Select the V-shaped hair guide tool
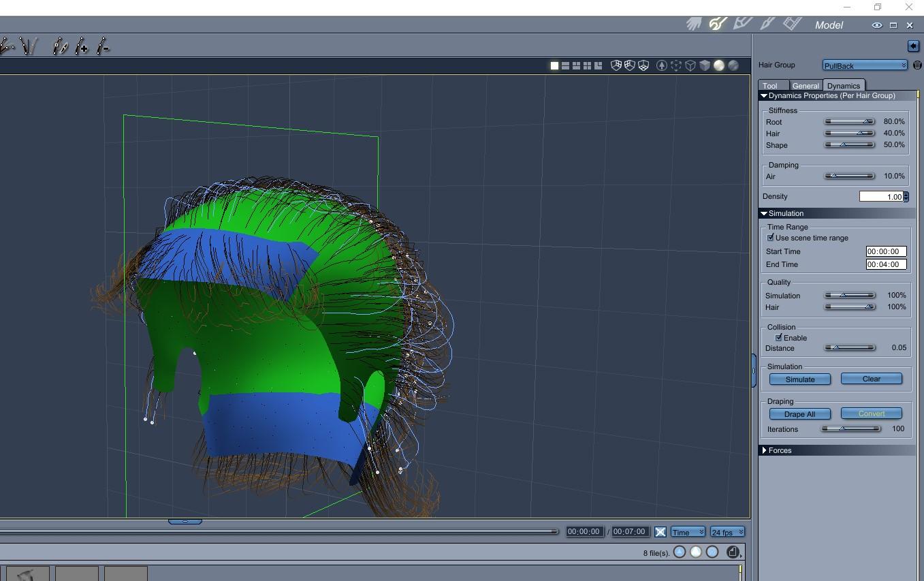Image resolution: width=924 pixels, height=581 pixels. click(x=29, y=46)
